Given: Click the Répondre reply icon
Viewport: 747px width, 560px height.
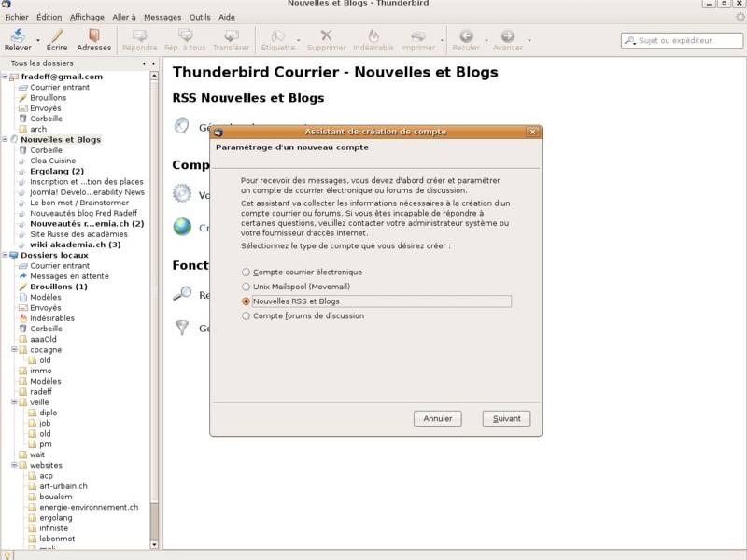Looking at the screenshot, I should 139,35.
